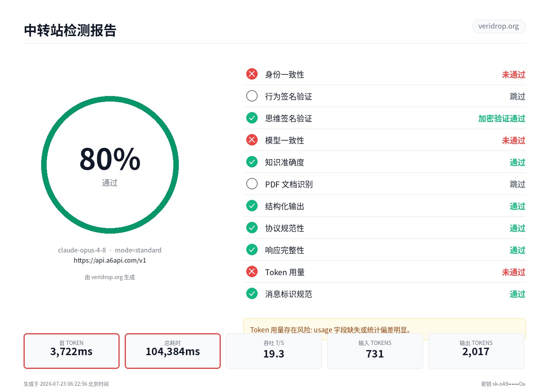Click the red fail icon beside 模型一致性
Screen dimensions: 549x392
coord(252,140)
